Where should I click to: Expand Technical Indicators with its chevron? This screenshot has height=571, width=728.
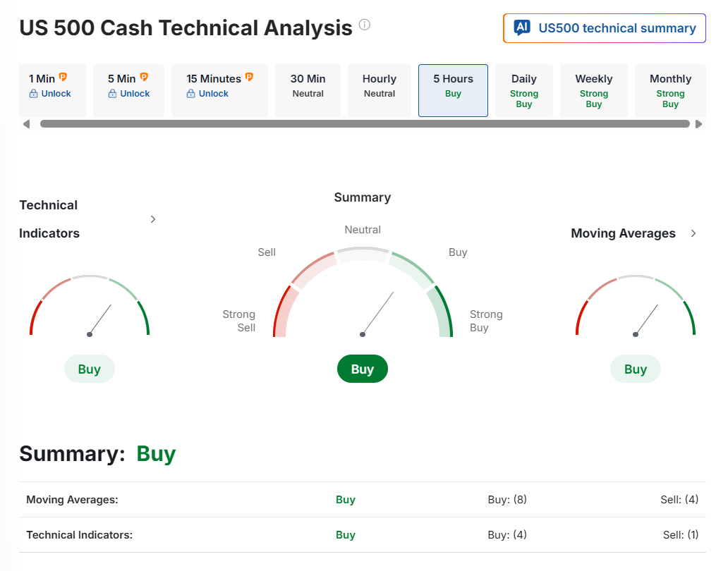tap(153, 219)
